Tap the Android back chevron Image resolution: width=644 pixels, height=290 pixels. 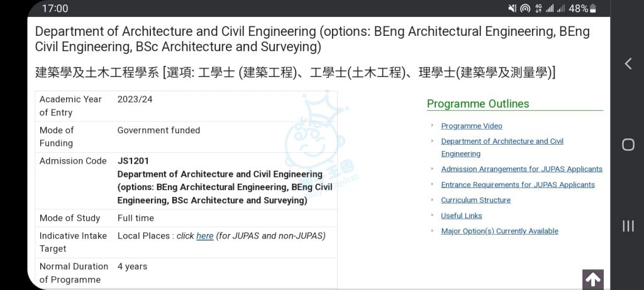click(628, 64)
